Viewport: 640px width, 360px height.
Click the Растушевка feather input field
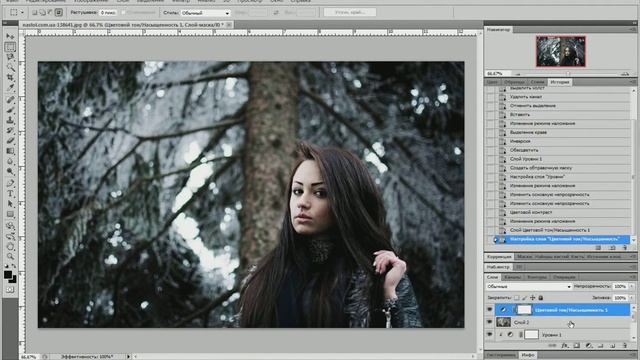(108, 13)
